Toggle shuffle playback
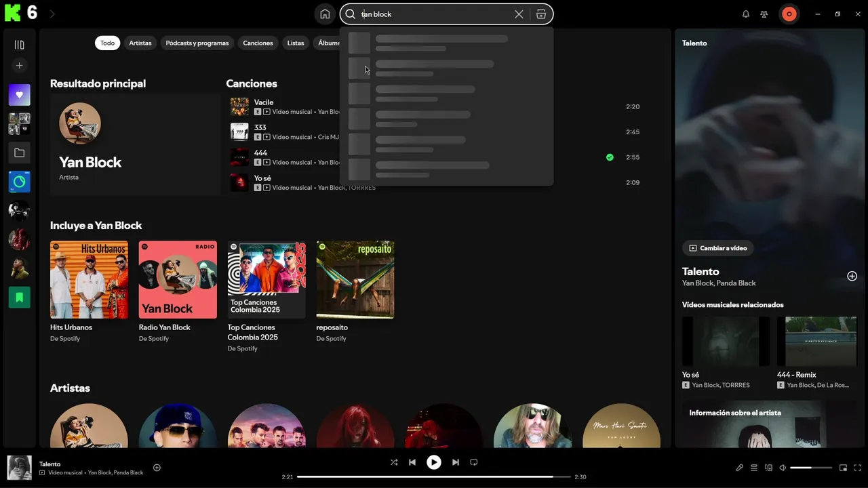 click(x=394, y=462)
